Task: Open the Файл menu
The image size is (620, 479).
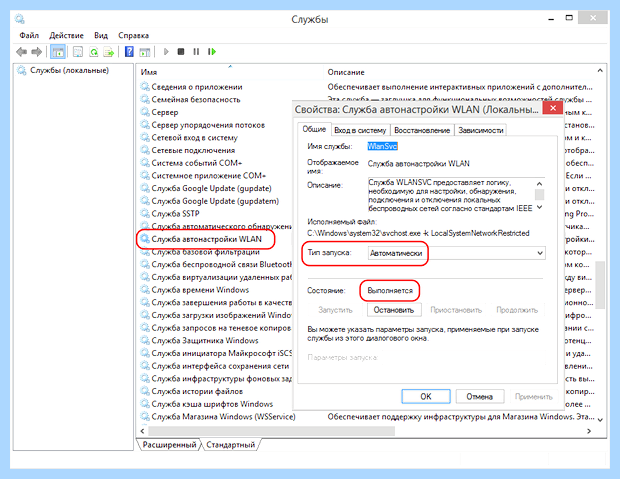Action: [x=29, y=35]
